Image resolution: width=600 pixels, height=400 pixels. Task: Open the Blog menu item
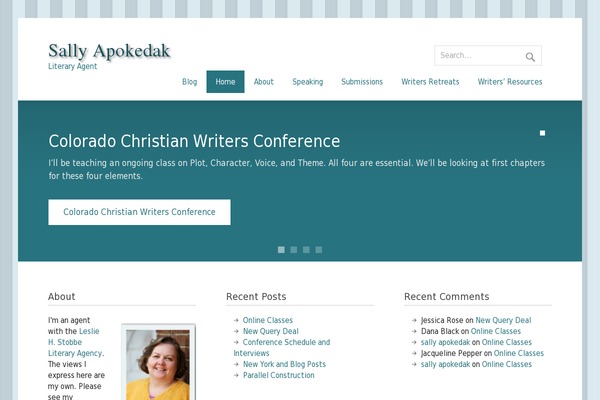coord(189,82)
